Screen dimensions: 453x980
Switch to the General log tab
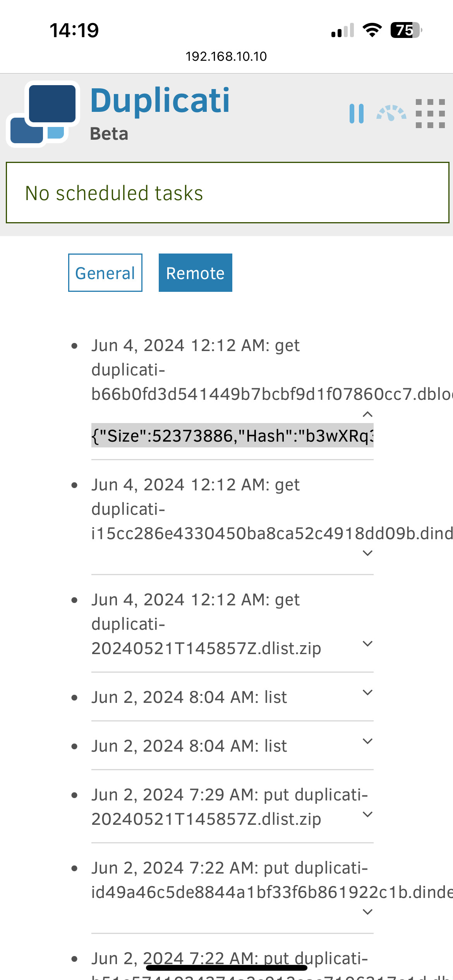pos(105,273)
